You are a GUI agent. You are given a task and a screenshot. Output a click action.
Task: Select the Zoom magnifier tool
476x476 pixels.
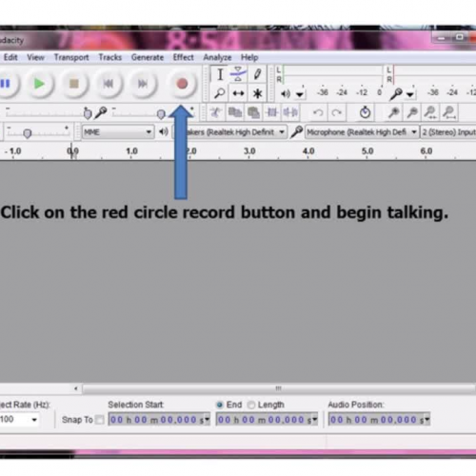[220, 93]
